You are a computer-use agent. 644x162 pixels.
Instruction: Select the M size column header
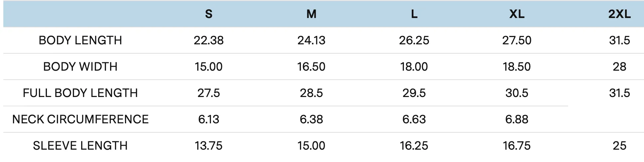tap(311, 14)
